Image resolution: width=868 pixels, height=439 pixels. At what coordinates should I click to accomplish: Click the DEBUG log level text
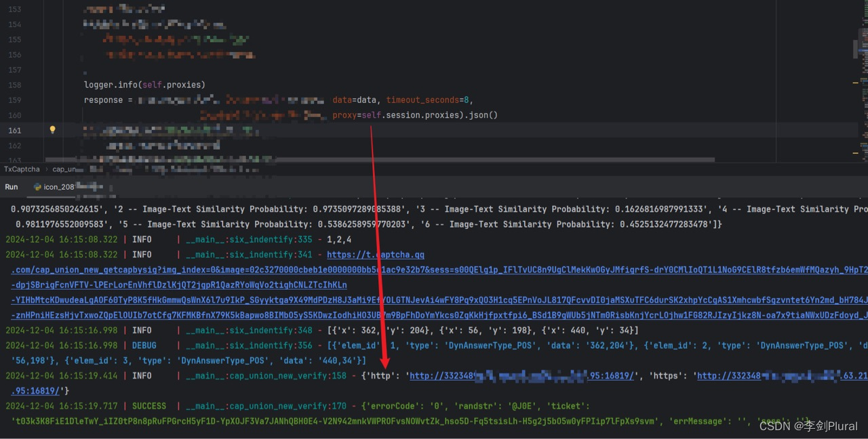[144, 346]
